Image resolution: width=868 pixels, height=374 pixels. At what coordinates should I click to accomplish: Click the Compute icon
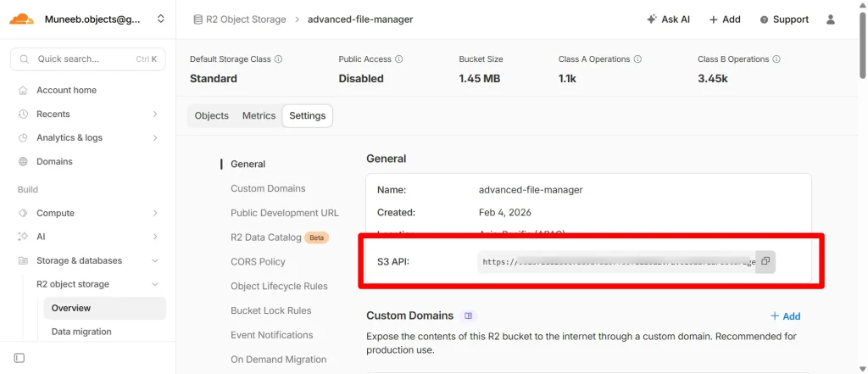(23, 214)
